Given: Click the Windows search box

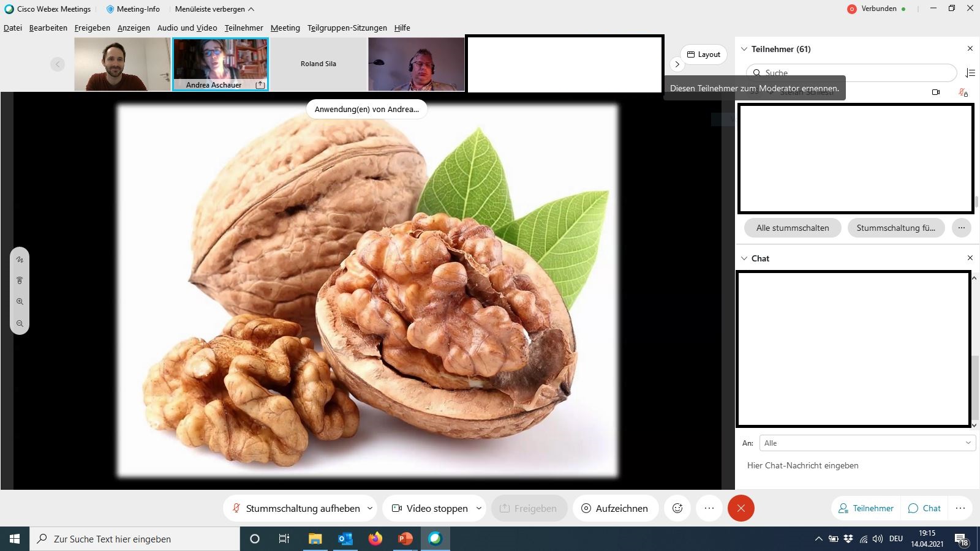Looking at the screenshot, I should (135, 539).
